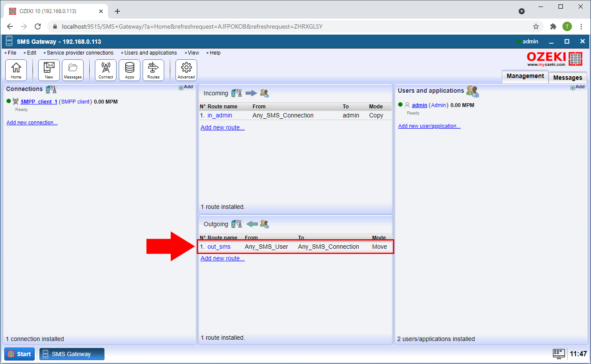Reload the page in the browser

point(38,26)
